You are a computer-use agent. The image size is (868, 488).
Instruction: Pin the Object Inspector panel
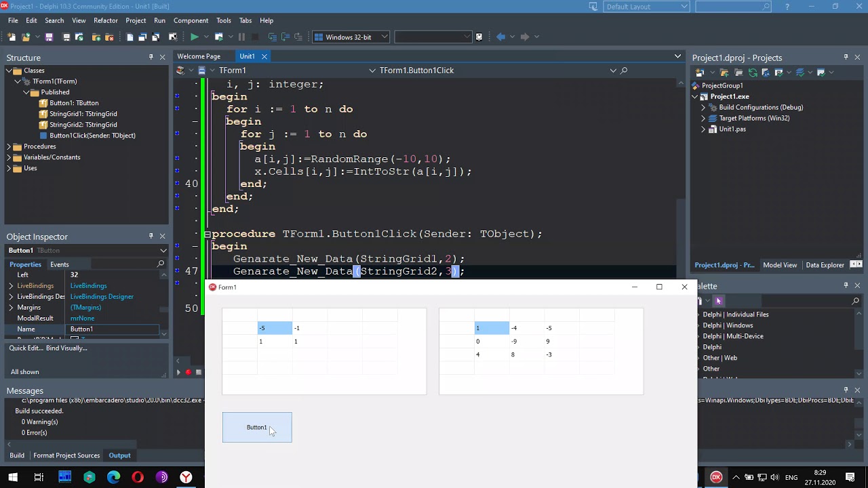[151, 236]
